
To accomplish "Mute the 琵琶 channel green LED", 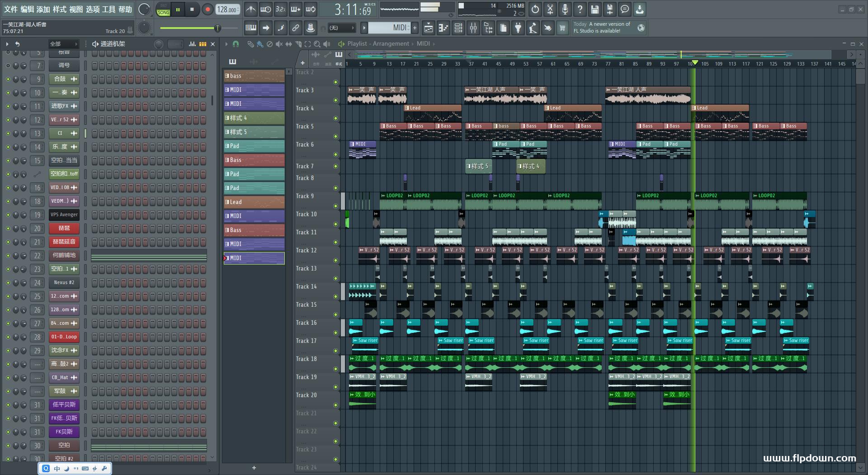I will (8, 228).
